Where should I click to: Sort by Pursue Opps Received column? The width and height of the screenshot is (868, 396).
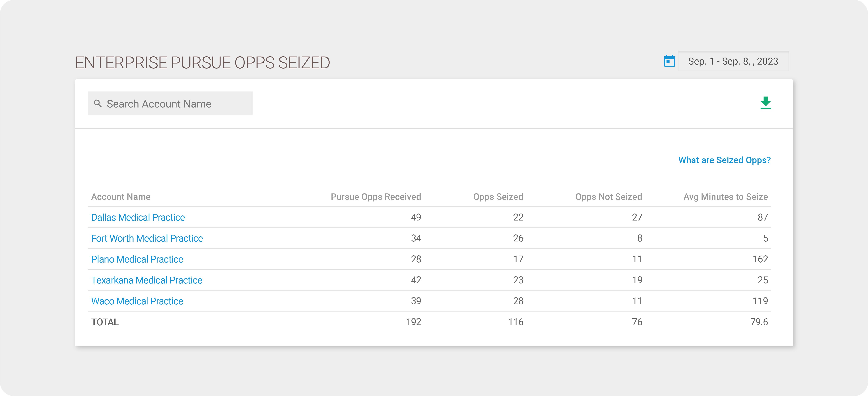tap(376, 197)
